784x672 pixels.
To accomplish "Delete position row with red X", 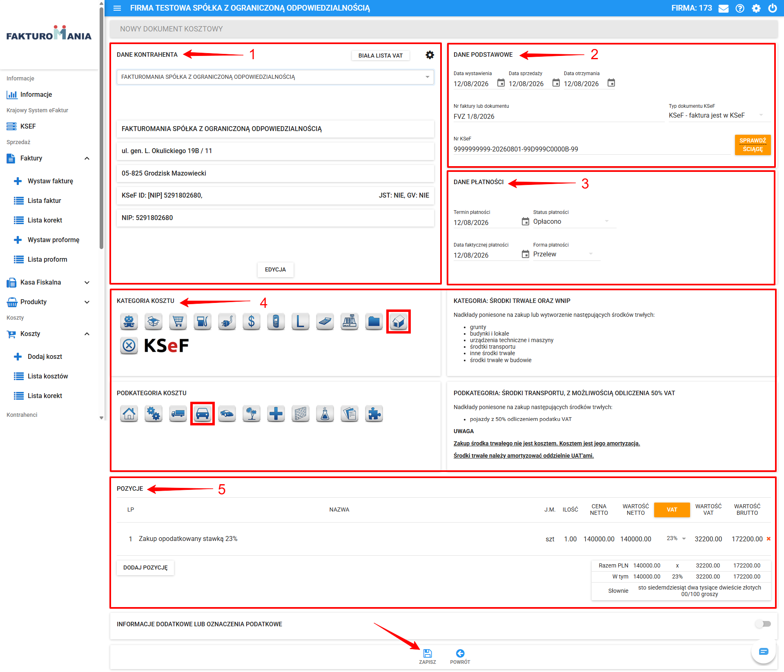I will (768, 539).
